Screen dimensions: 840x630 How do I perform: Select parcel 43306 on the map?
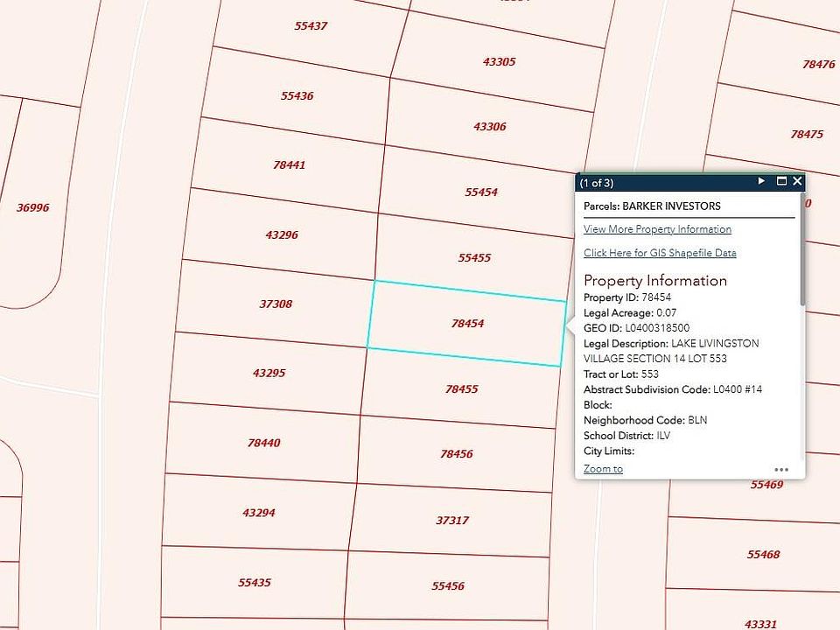490,126
